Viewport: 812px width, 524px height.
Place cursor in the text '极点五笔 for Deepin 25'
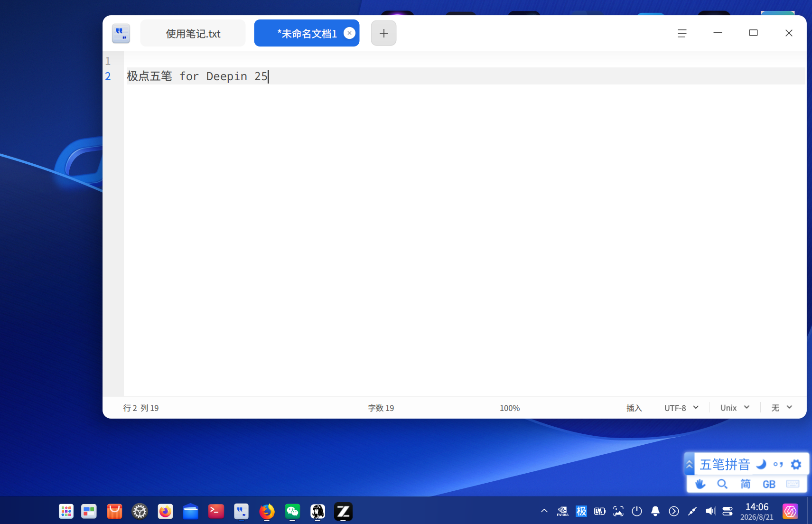197,76
